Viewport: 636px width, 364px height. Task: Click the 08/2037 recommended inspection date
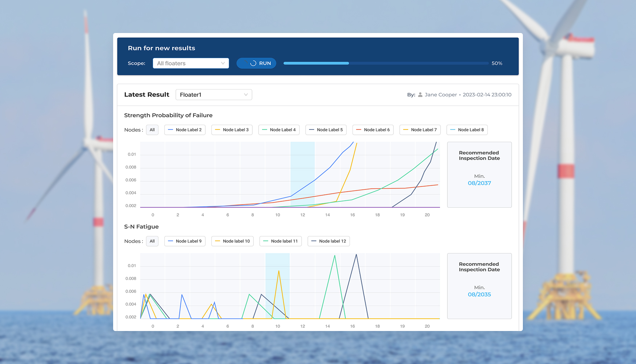[x=479, y=183]
